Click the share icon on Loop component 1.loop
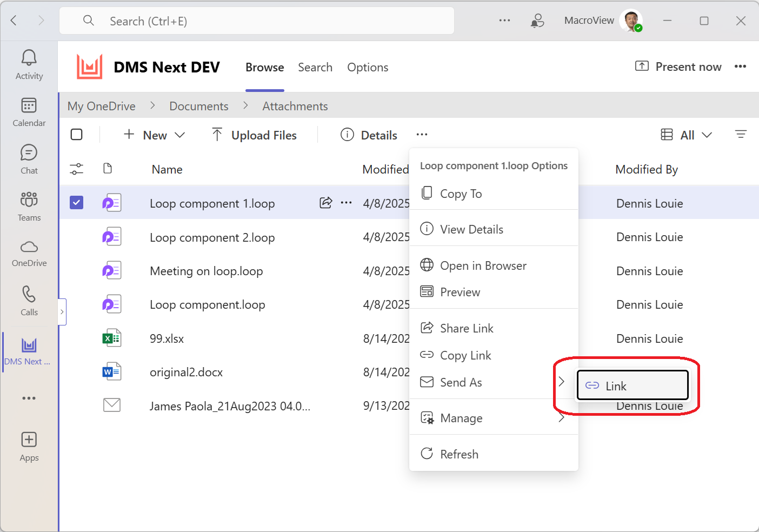Viewport: 759px width, 532px height. 325,203
